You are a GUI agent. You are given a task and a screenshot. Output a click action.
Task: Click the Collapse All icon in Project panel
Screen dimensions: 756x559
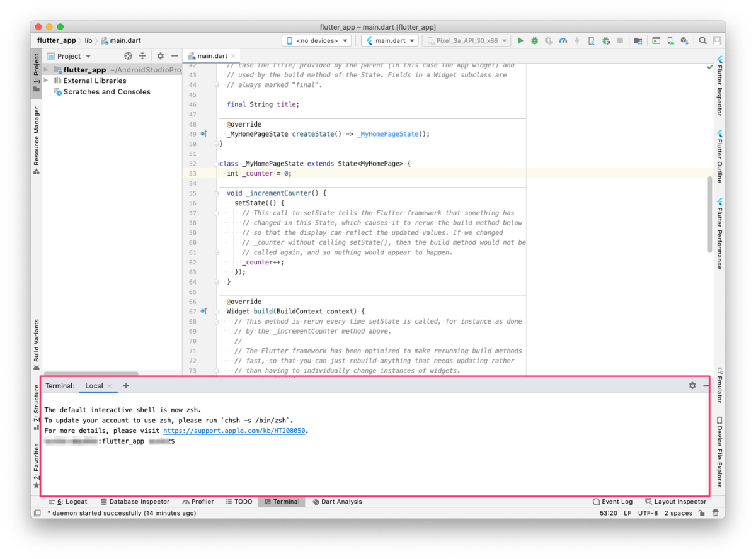(142, 56)
